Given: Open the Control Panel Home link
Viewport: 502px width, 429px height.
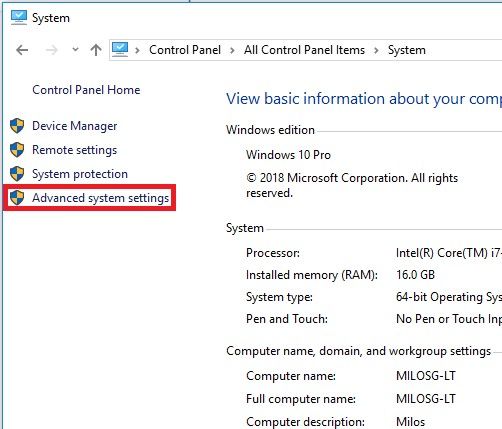Looking at the screenshot, I should click(86, 90).
